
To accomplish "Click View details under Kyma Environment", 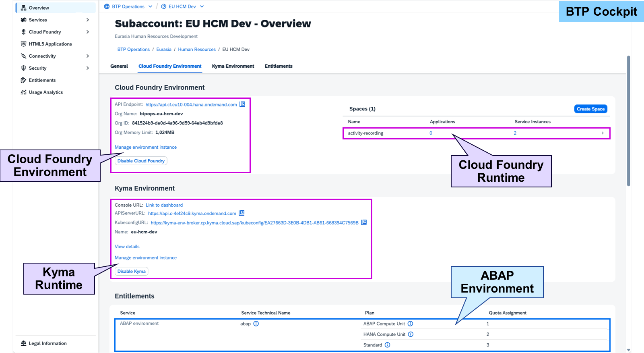I will point(127,247).
